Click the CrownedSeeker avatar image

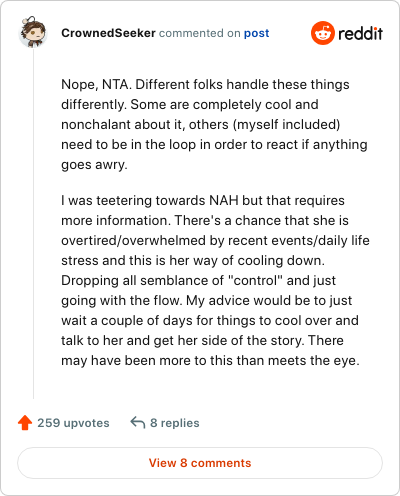tap(33, 32)
